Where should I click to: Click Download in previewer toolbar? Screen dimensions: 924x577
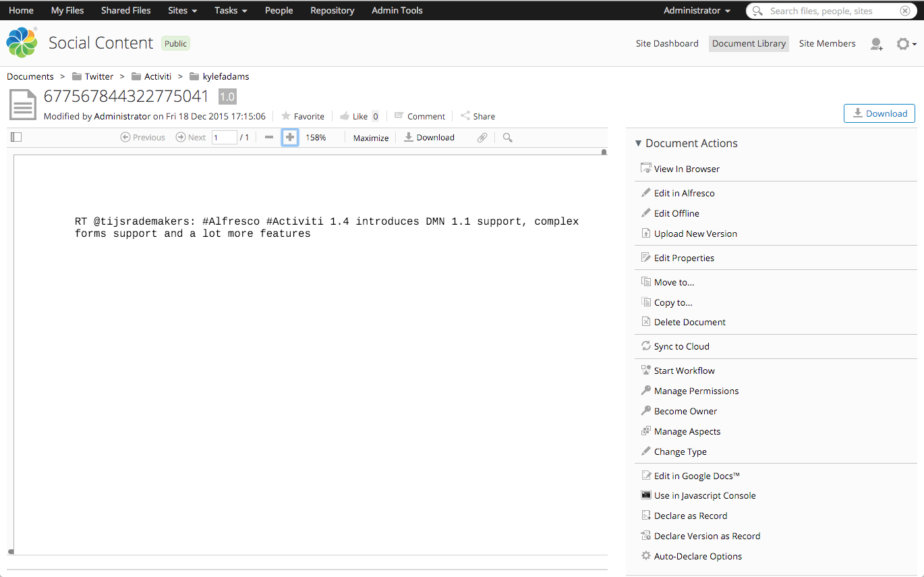click(x=430, y=137)
